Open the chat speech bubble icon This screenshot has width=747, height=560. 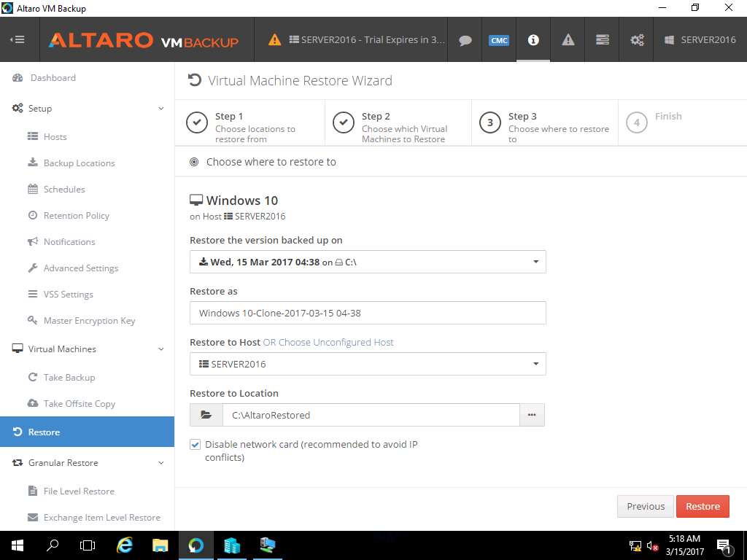point(465,40)
